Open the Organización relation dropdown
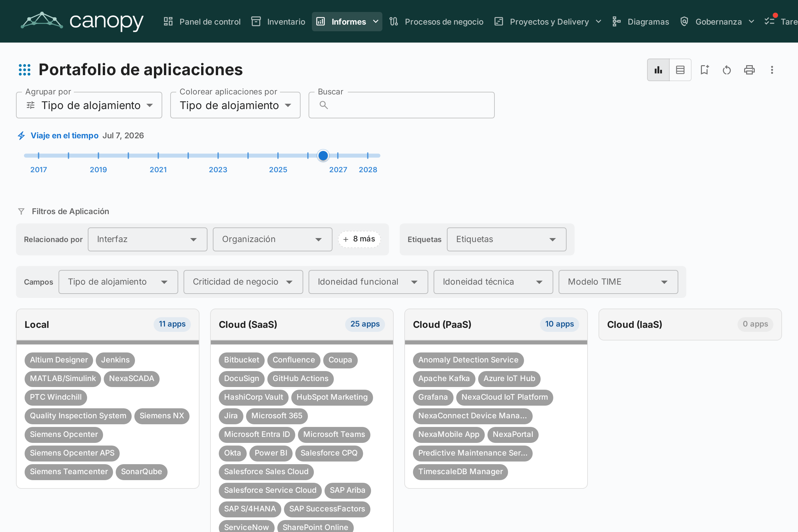 pyautogui.click(x=272, y=239)
